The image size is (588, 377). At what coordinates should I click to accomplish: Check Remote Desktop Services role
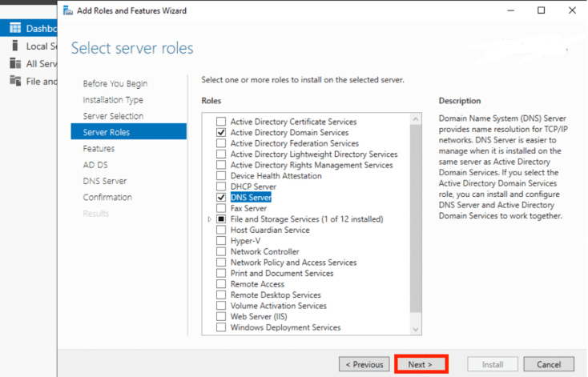pos(221,295)
